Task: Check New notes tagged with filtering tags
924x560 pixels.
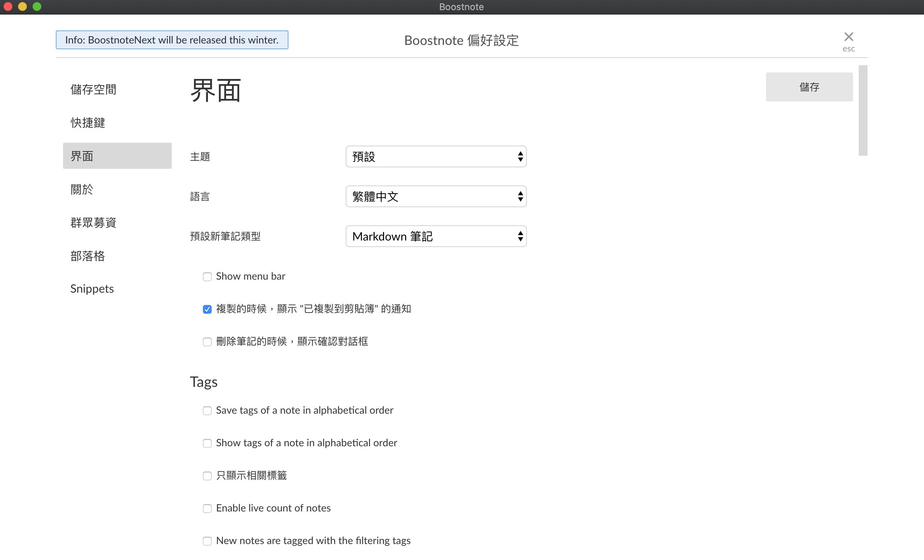Action: click(x=207, y=541)
